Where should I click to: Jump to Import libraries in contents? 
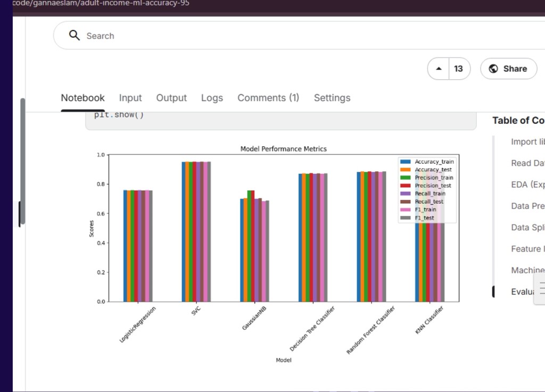coord(527,141)
